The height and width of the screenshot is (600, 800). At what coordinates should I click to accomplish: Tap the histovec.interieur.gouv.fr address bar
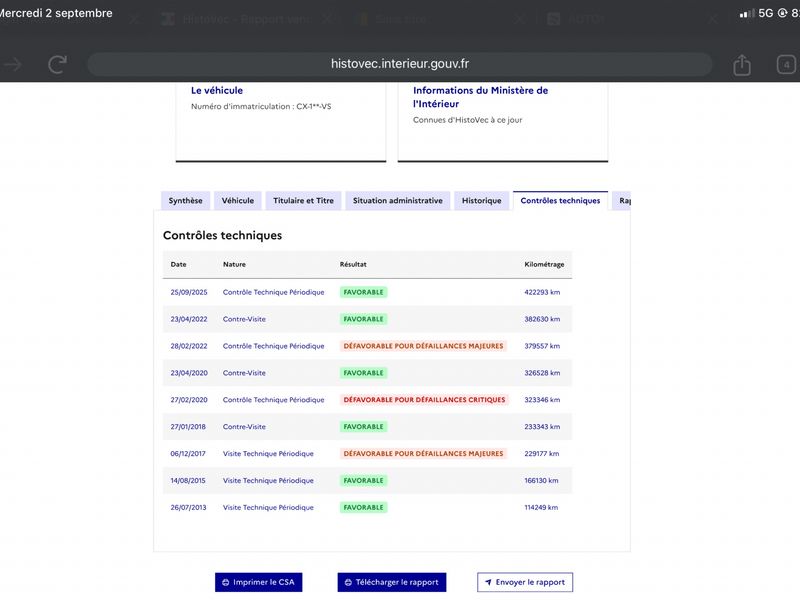(399, 64)
